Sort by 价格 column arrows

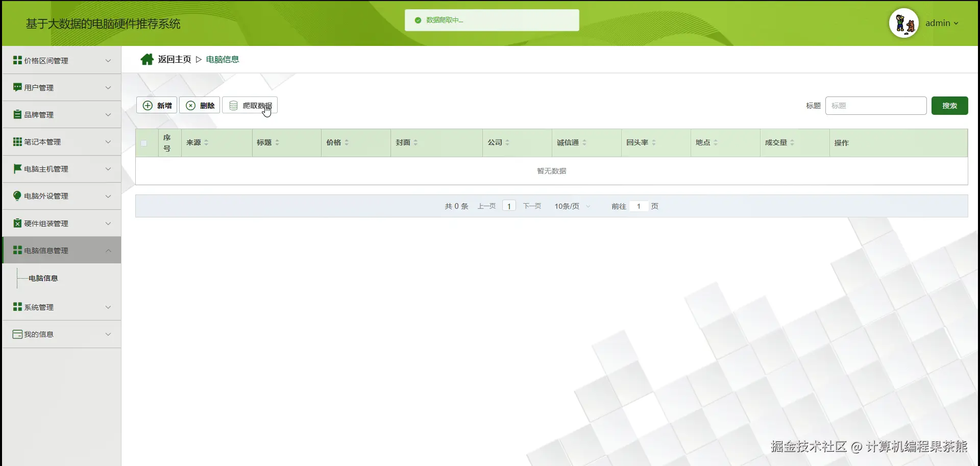pos(347,143)
